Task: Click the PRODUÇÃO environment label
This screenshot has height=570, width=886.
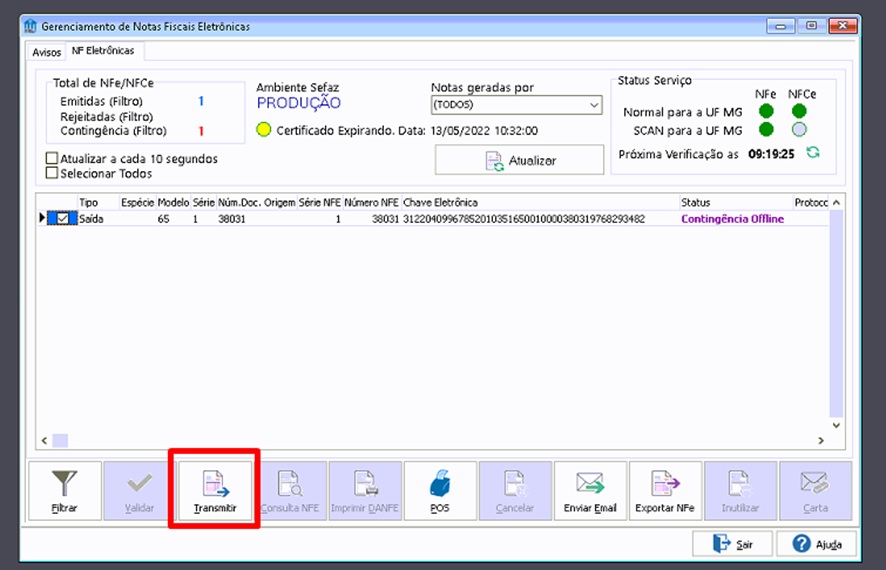Action: pyautogui.click(x=298, y=103)
